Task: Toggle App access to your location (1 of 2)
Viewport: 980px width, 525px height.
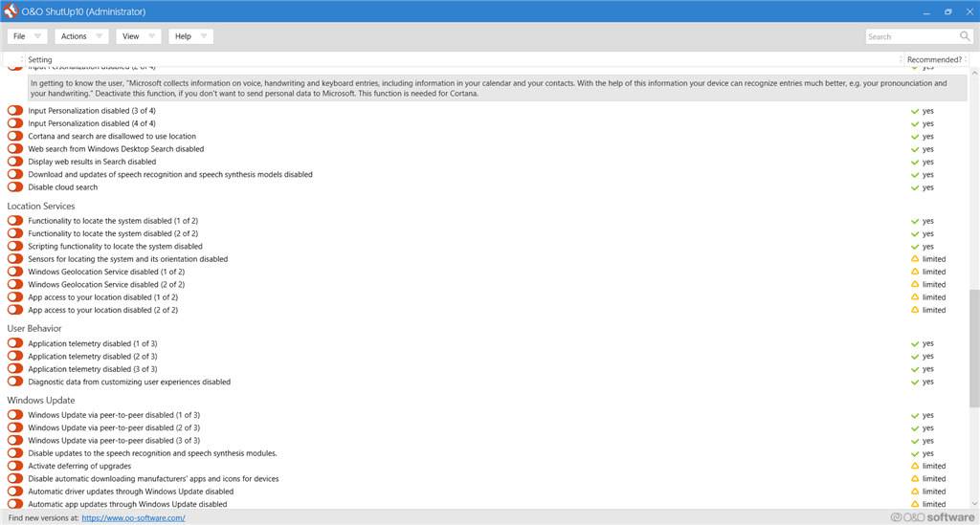Action: (15, 296)
